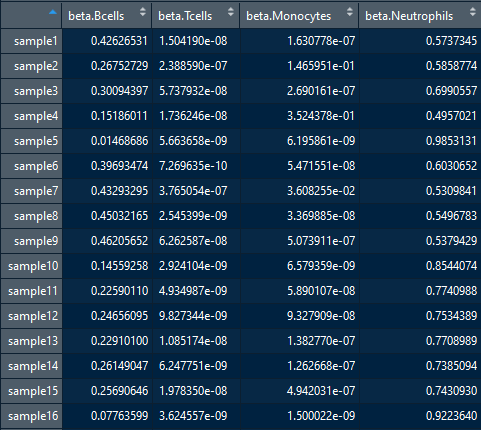The image size is (481, 430).
Task: Click Neutrophils value 0.7385094
Action: [x=451, y=366]
